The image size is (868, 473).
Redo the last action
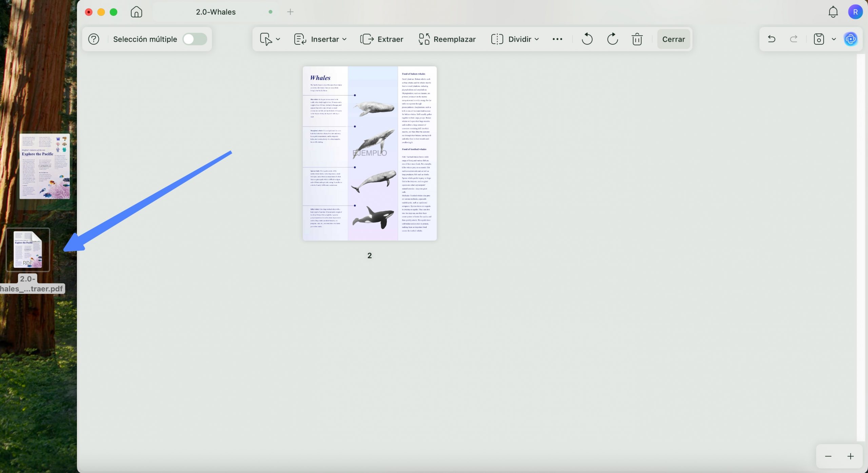point(794,39)
